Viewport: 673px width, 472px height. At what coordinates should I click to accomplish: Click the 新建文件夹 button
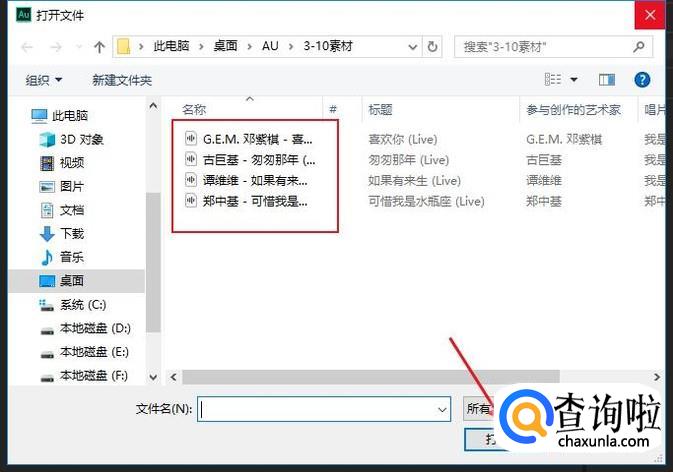[122, 80]
